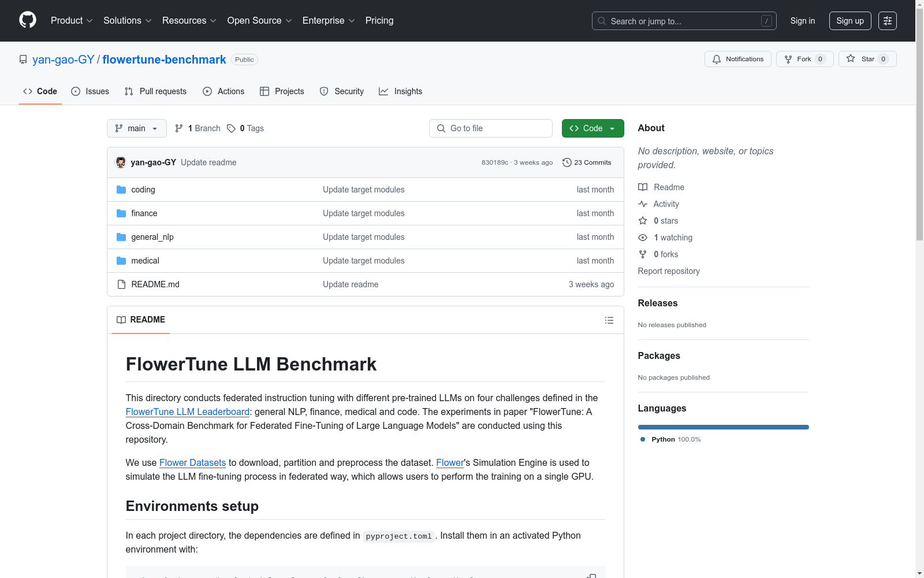Open the Flower Datasets link
Viewport: 924px width, 578px height.
[x=192, y=462]
